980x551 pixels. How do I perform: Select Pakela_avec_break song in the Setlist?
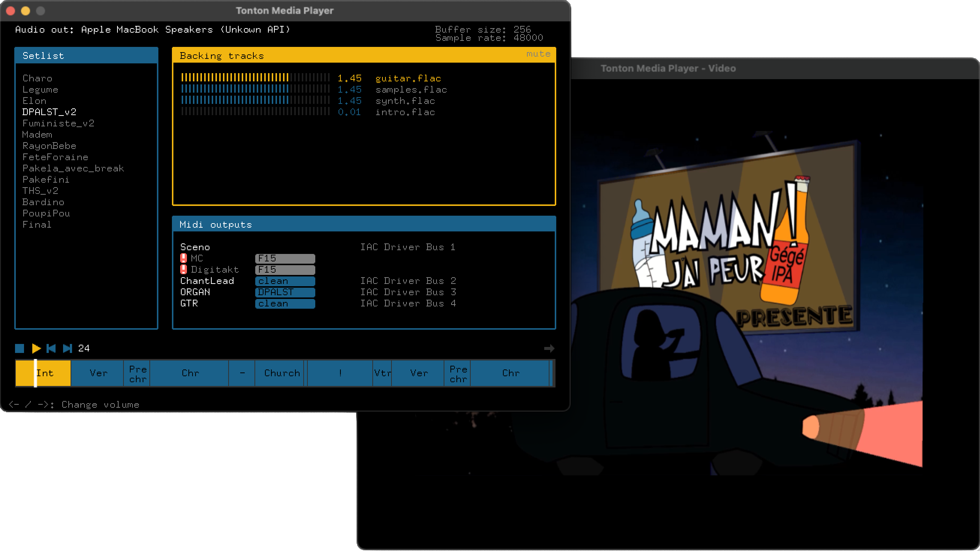tap(73, 168)
